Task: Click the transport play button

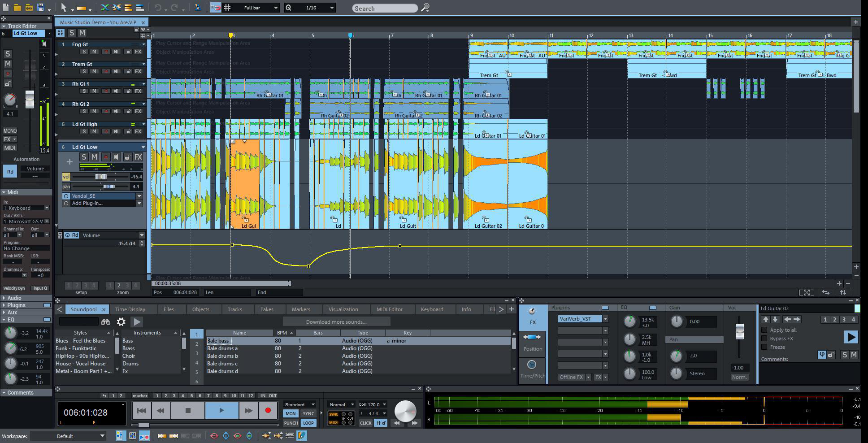Action: coord(221,410)
